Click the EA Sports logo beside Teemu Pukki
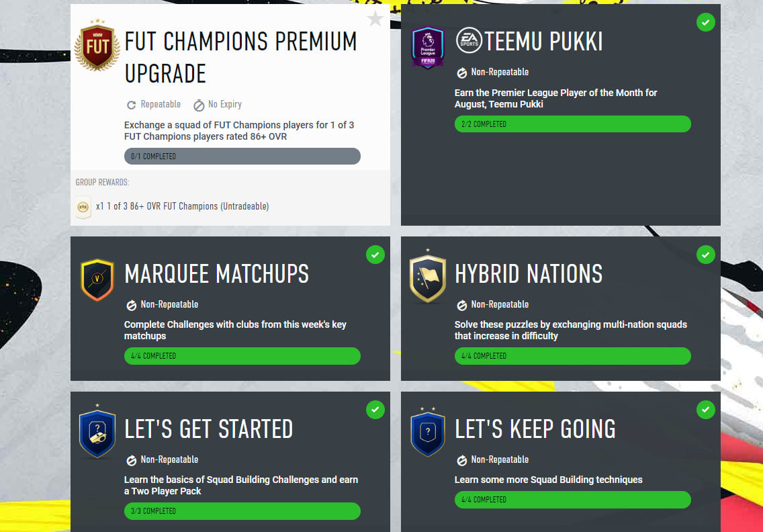The height and width of the screenshot is (532, 763). tap(469, 40)
